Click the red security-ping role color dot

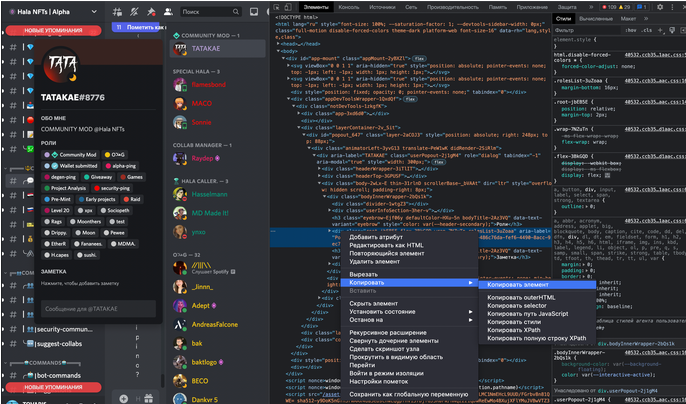click(x=97, y=188)
